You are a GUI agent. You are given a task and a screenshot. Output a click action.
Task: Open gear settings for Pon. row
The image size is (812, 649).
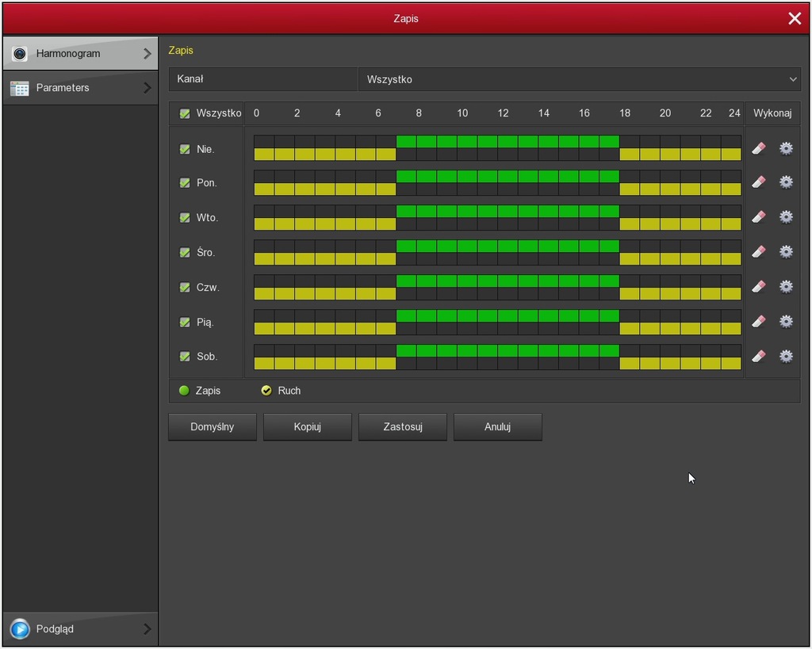(x=786, y=182)
